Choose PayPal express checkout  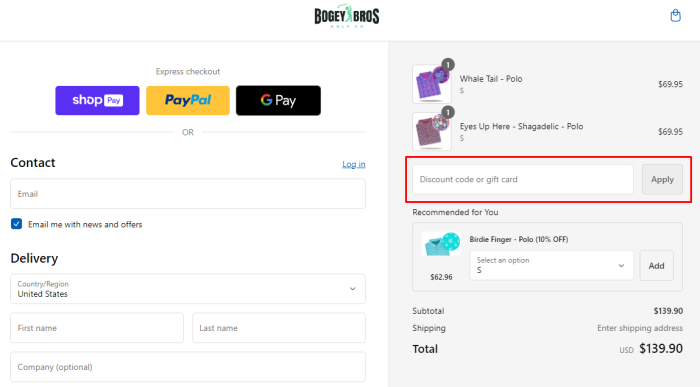[x=188, y=100]
